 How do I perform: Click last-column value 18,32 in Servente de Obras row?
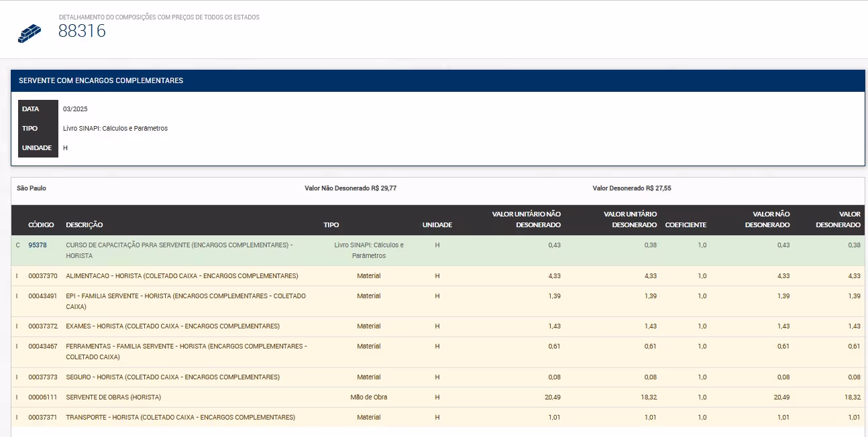853,397
